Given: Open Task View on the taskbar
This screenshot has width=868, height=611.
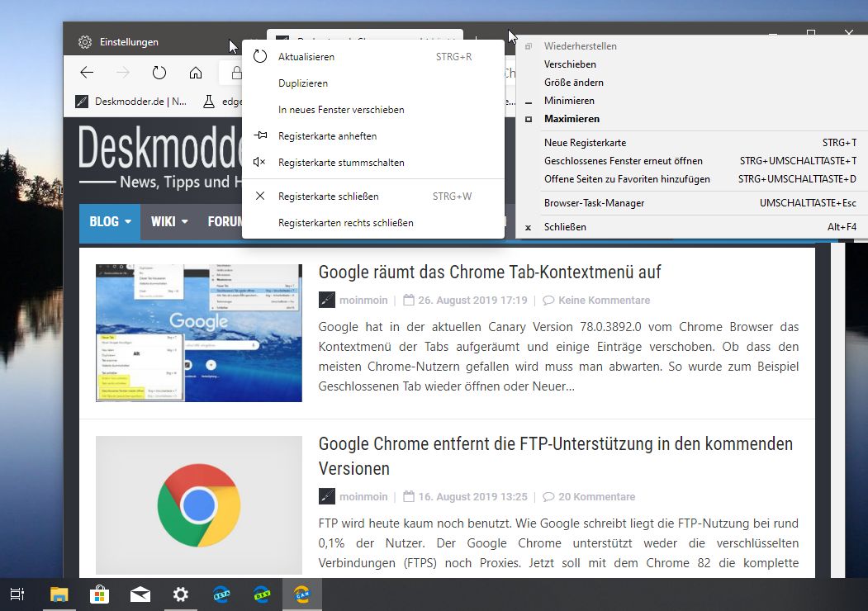Looking at the screenshot, I should pos(17,595).
